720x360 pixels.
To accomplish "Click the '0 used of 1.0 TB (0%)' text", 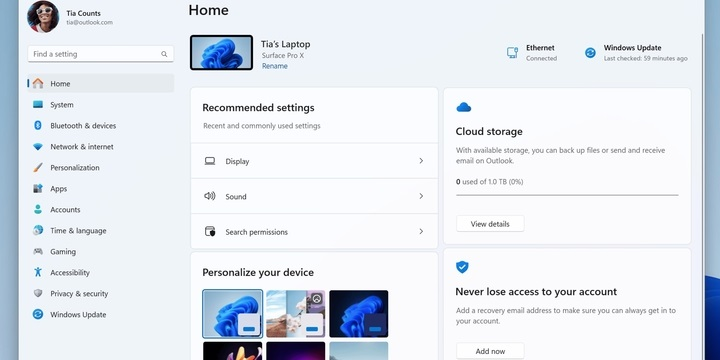I will pos(489,182).
